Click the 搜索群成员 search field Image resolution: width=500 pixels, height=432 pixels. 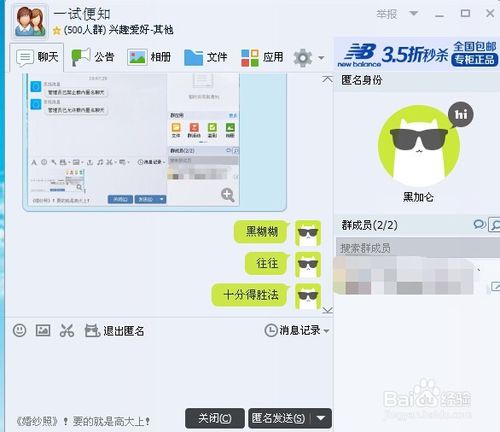point(418,248)
